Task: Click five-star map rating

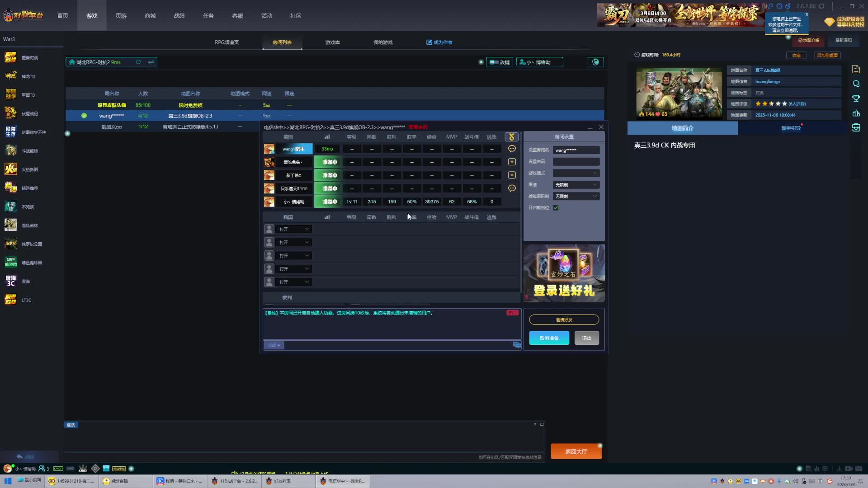Action: (771, 104)
